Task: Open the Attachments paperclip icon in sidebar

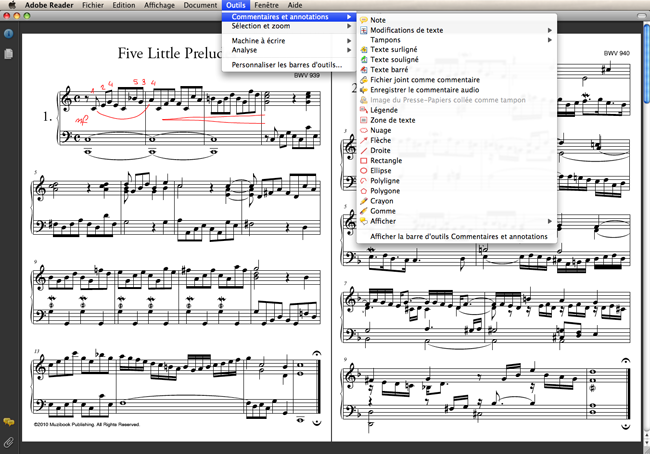Action: click(x=8, y=442)
